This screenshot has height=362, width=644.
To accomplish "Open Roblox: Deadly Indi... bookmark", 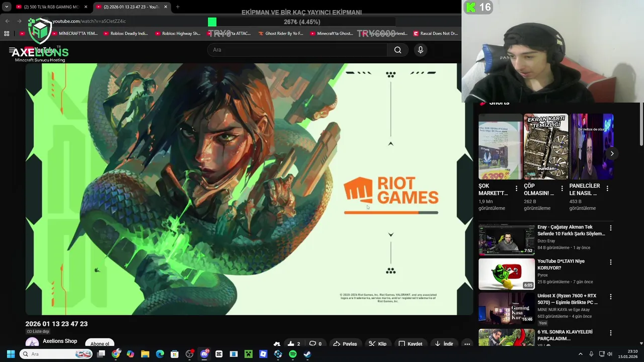I will [x=125, y=34].
